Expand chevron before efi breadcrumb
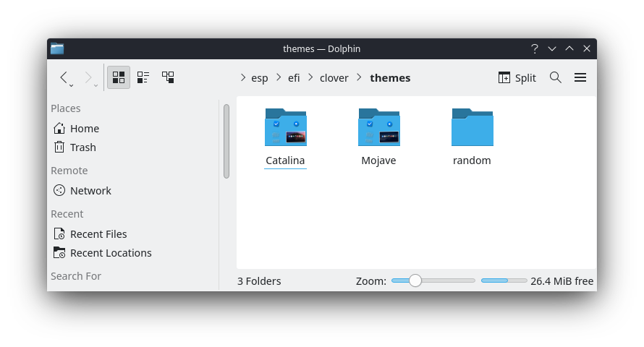 pos(279,77)
